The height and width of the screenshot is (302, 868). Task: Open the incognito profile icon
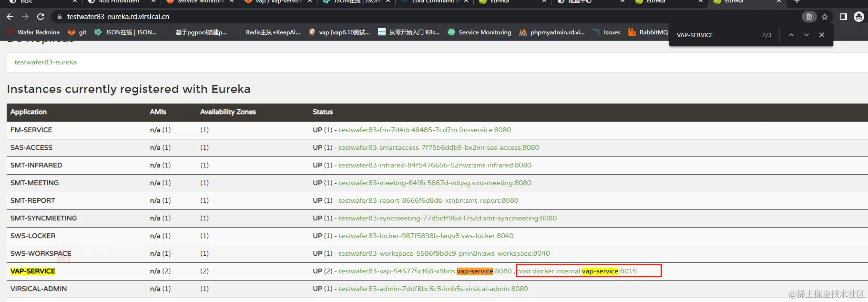coord(859,17)
